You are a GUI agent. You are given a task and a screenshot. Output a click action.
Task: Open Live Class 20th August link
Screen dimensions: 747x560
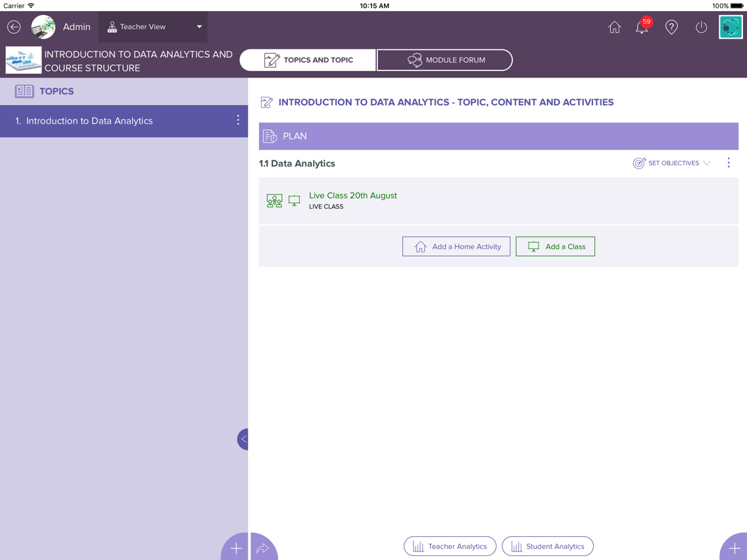(x=352, y=195)
